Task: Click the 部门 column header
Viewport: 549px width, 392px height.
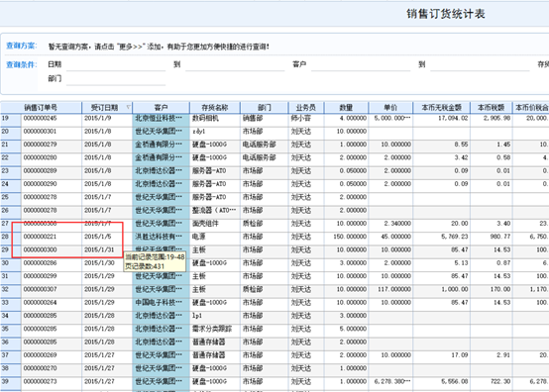Action: click(x=265, y=107)
